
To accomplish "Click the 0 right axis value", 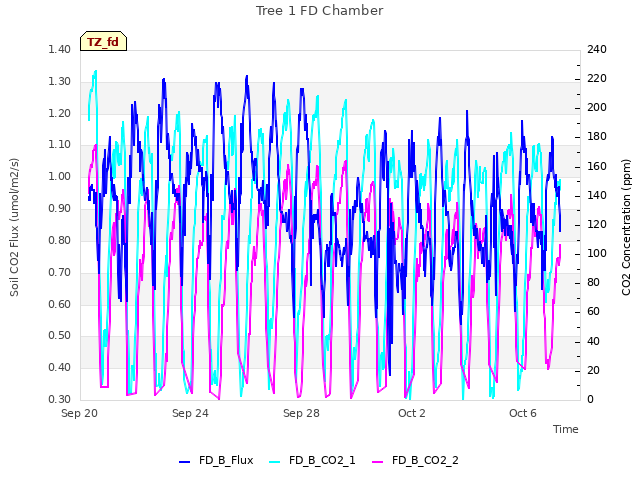I will 590,400.
